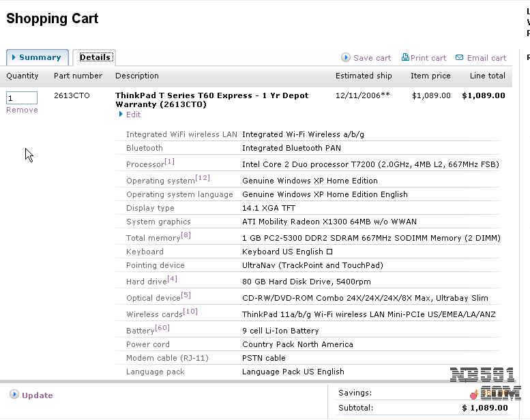Viewport: 530px width, 420px height.
Task: Click the Quantity input field
Action: [21, 98]
